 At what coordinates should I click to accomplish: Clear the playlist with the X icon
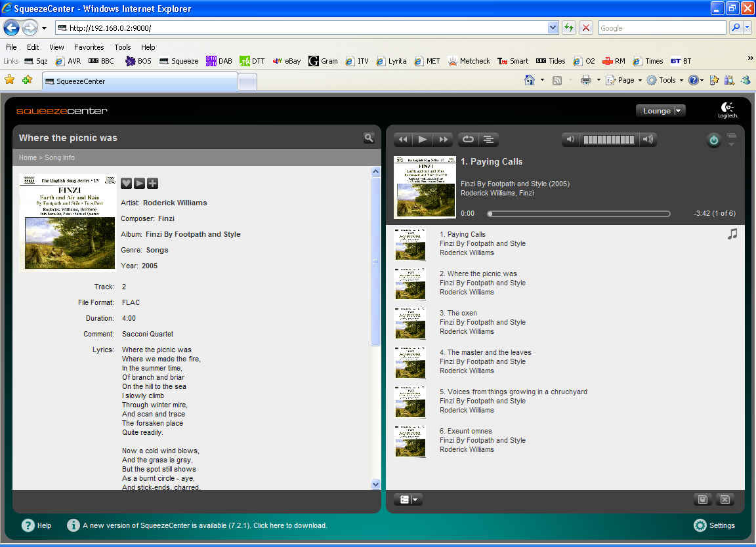pyautogui.click(x=724, y=500)
